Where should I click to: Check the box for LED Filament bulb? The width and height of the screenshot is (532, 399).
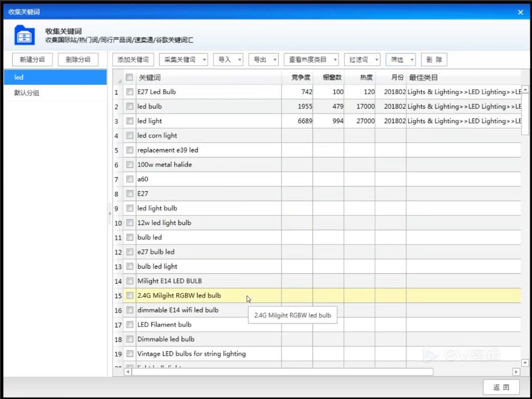coord(130,325)
